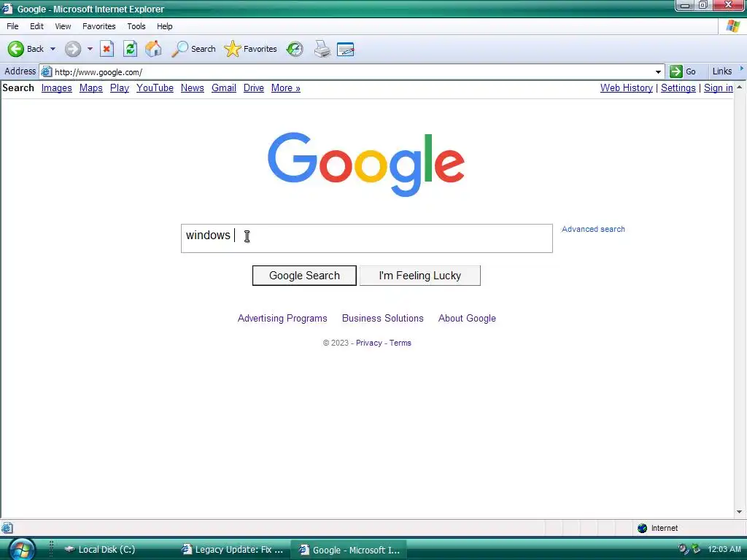Click the Windows flag logo in menu bar

point(732,26)
